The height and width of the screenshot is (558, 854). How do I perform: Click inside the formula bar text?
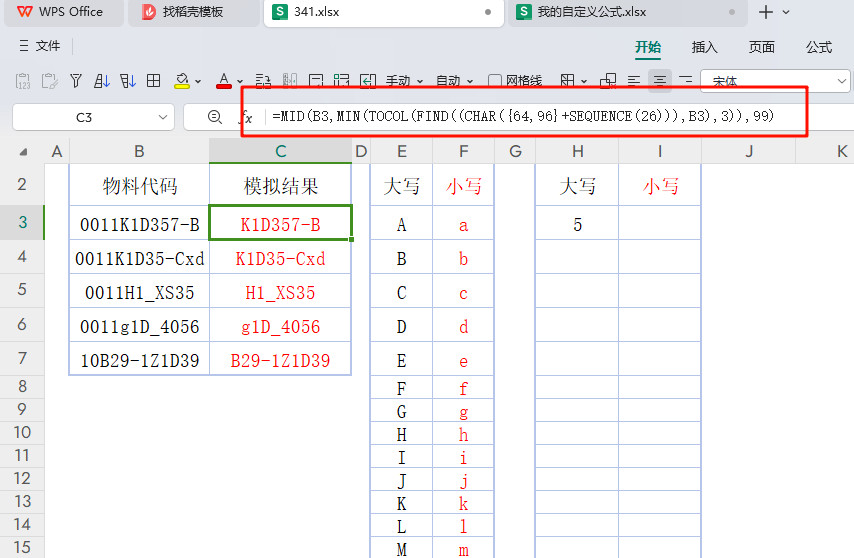[523, 116]
